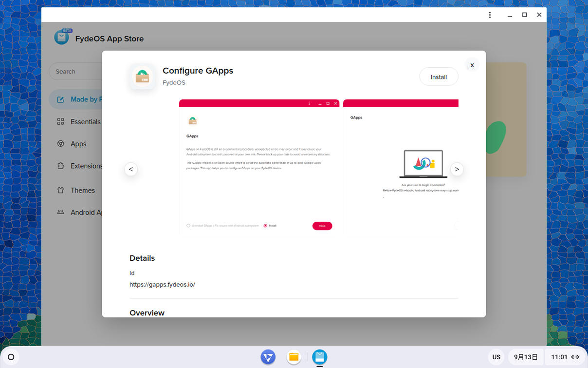Image resolution: width=588 pixels, height=368 pixels.
Task: Show the previous screenshot with left arrow
Action: point(130,169)
